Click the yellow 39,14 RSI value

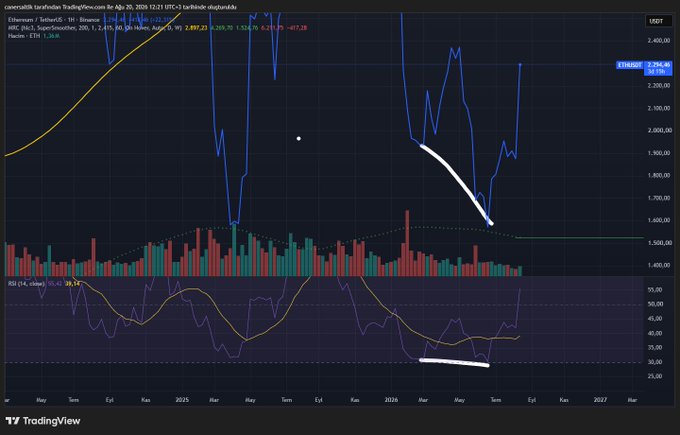coord(72,284)
